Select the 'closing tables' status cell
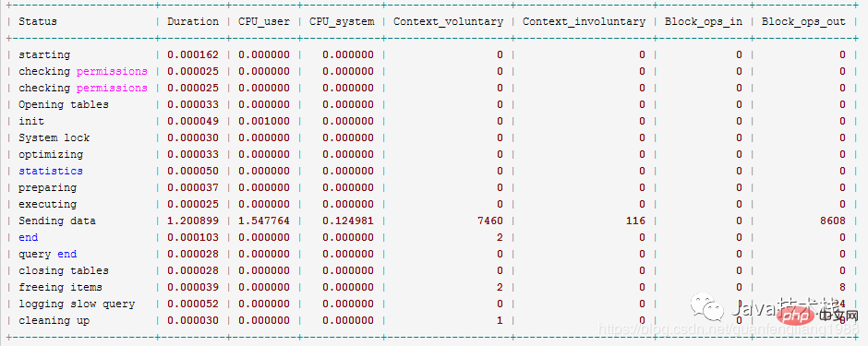The height and width of the screenshot is (346, 868). [64, 270]
